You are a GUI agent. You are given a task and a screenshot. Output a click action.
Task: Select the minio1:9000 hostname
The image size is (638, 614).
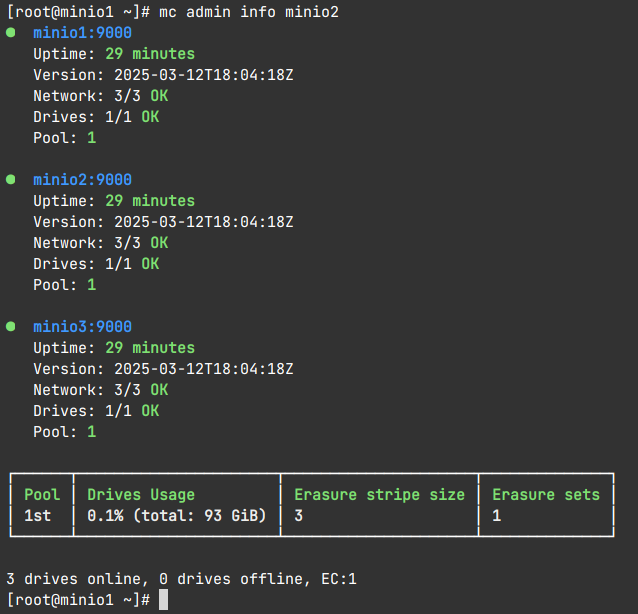[x=82, y=32]
